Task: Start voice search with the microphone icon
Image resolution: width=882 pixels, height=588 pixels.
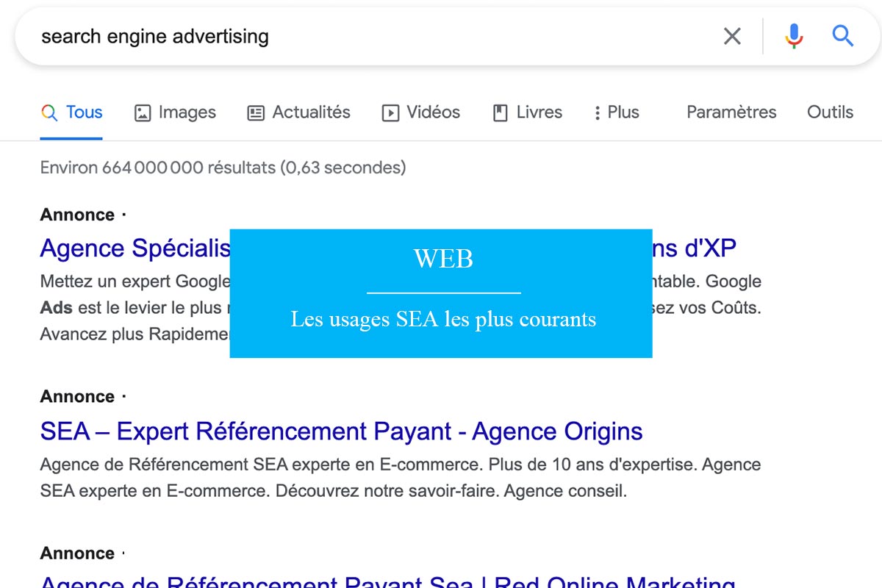Action: click(x=794, y=36)
